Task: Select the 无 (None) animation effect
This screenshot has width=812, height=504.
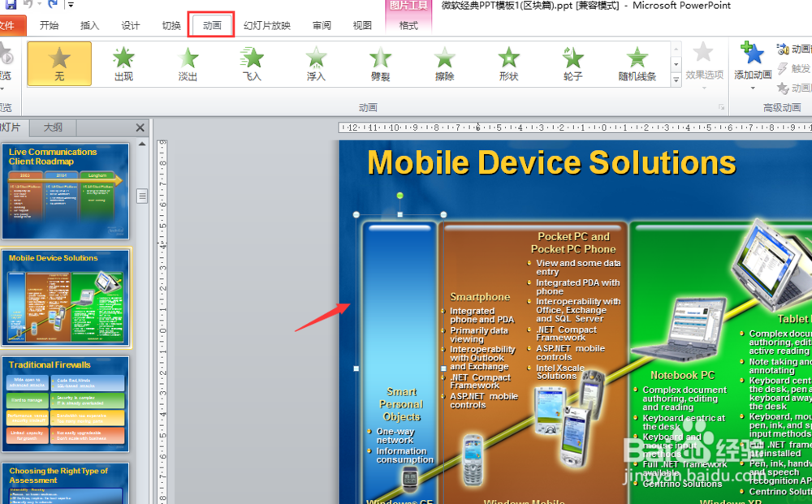Action: pyautogui.click(x=59, y=63)
